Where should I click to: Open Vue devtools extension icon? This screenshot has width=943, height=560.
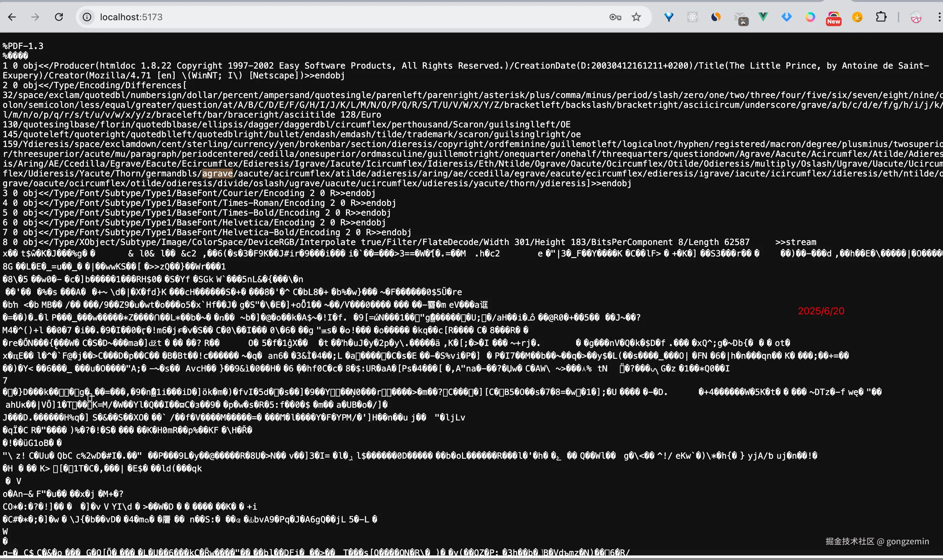[x=763, y=17]
